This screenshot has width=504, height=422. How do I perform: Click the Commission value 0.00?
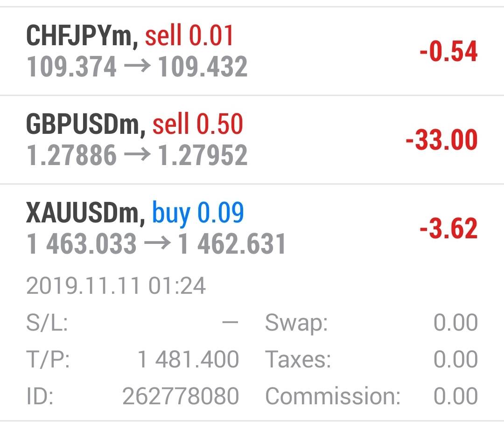(455, 396)
